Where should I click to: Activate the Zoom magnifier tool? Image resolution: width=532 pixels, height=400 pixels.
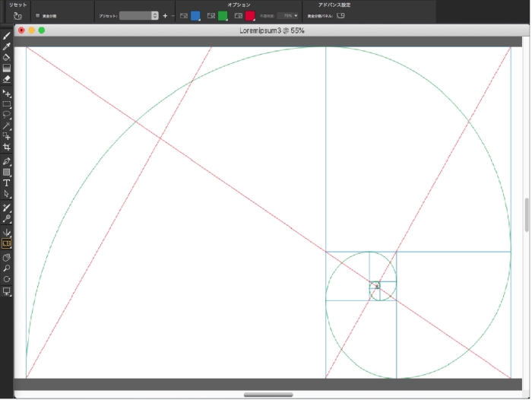[x=7, y=268]
